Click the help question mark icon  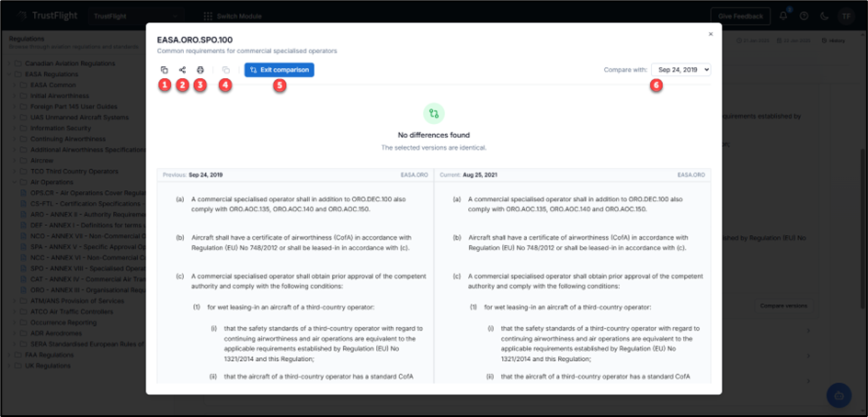[804, 16]
